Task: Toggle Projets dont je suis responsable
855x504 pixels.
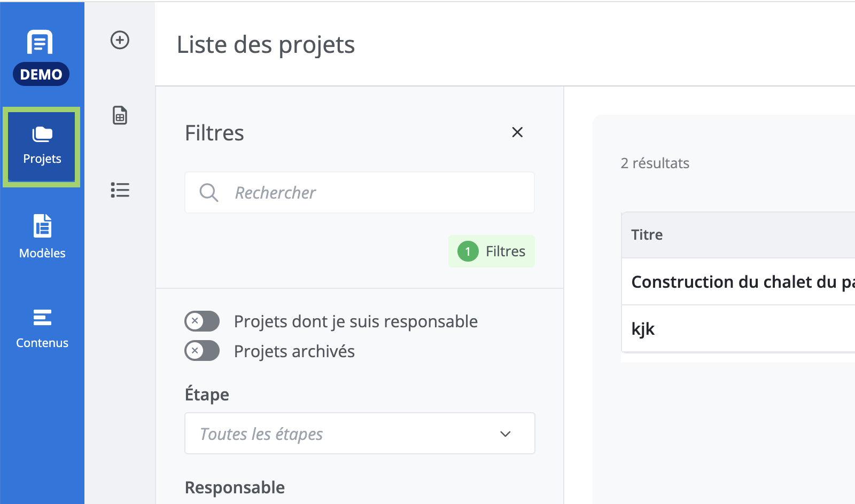Action: click(x=202, y=321)
